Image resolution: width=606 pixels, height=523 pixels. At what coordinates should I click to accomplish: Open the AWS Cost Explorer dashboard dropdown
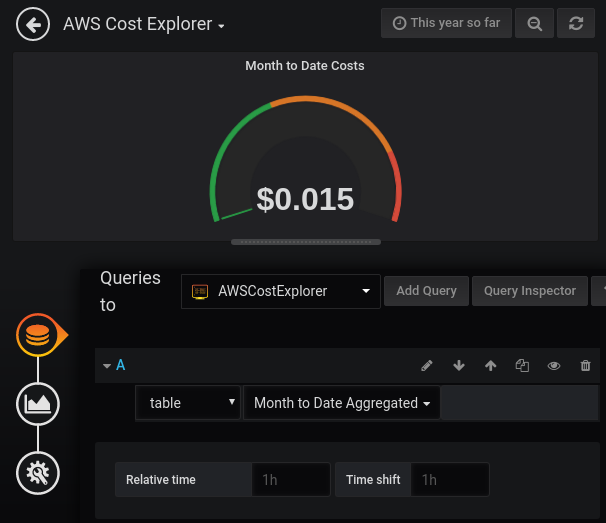point(144,24)
